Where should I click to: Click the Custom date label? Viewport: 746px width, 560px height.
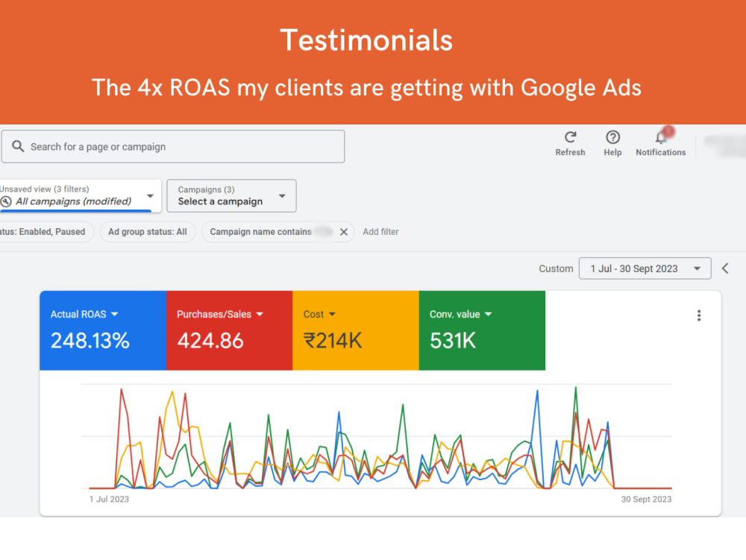coord(556,268)
